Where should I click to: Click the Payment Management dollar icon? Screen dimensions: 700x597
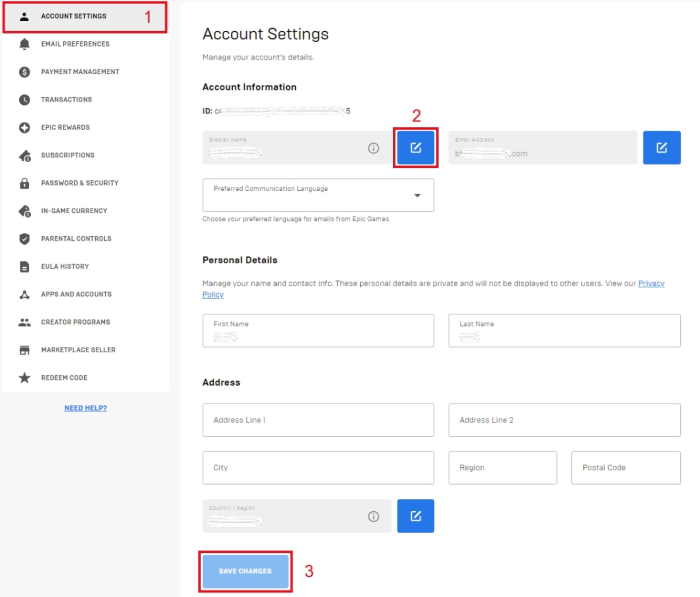point(24,72)
